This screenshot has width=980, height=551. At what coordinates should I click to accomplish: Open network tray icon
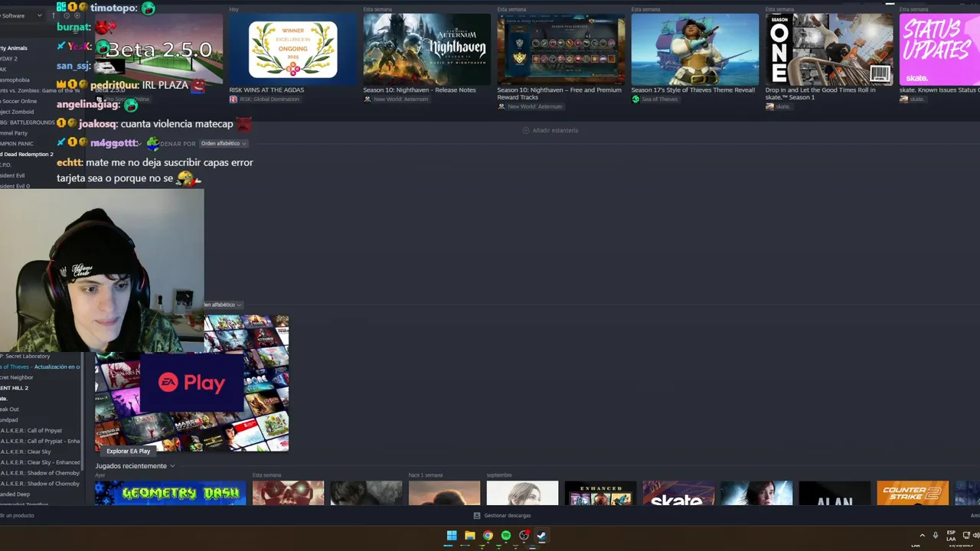click(x=966, y=536)
